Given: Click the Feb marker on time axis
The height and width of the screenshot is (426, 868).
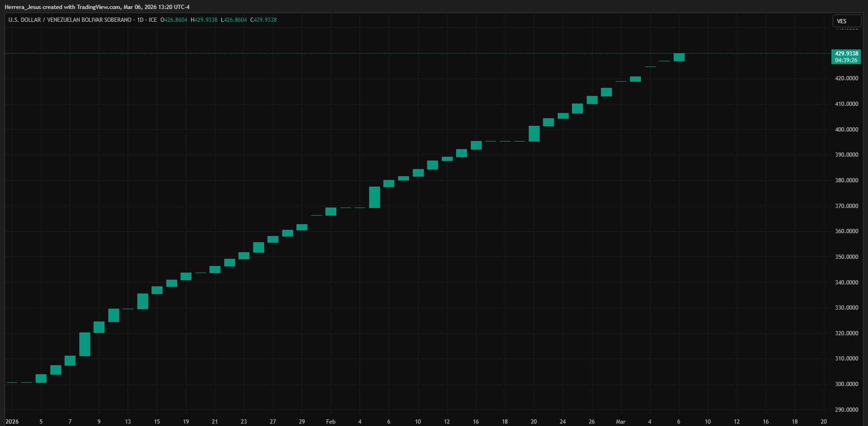Looking at the screenshot, I should tap(331, 421).
